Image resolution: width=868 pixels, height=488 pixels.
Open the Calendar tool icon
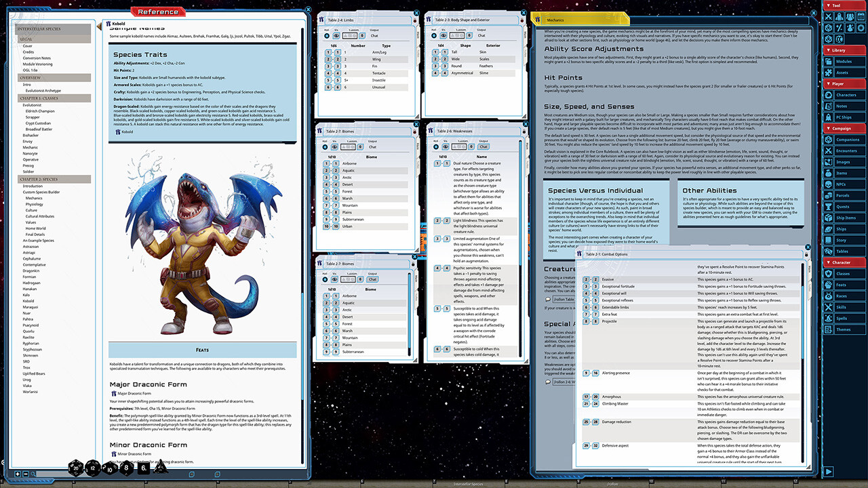coord(861,16)
